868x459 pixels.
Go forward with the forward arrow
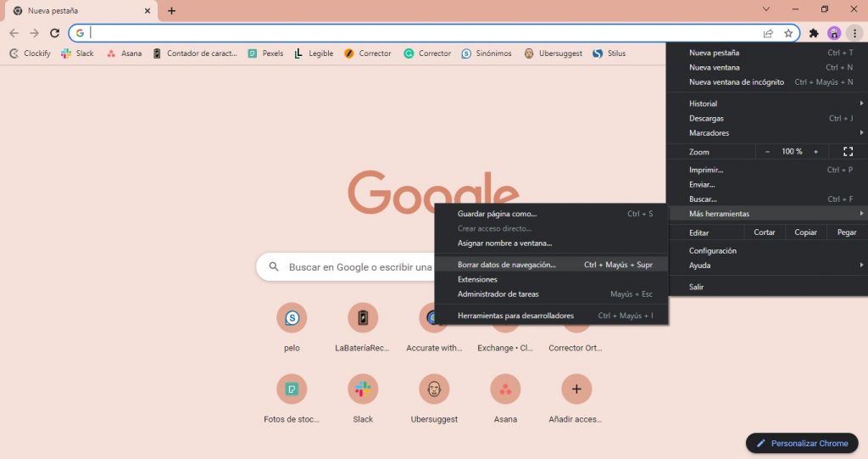click(34, 33)
